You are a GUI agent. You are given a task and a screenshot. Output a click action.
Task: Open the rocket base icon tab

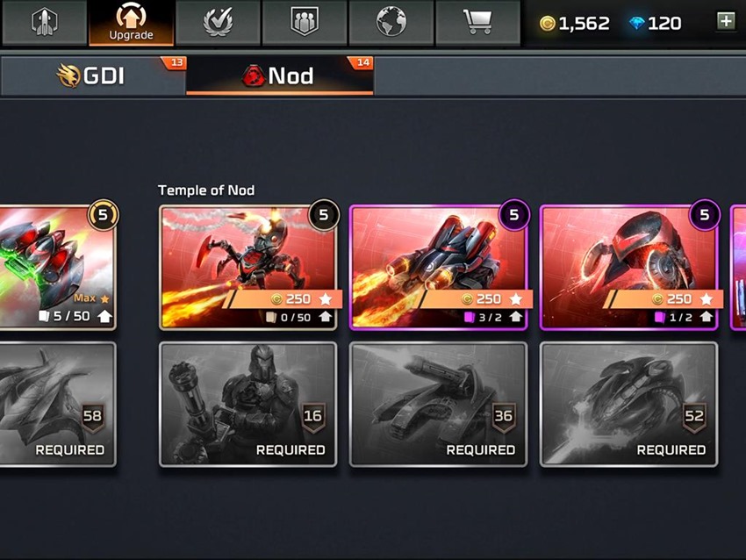44,22
